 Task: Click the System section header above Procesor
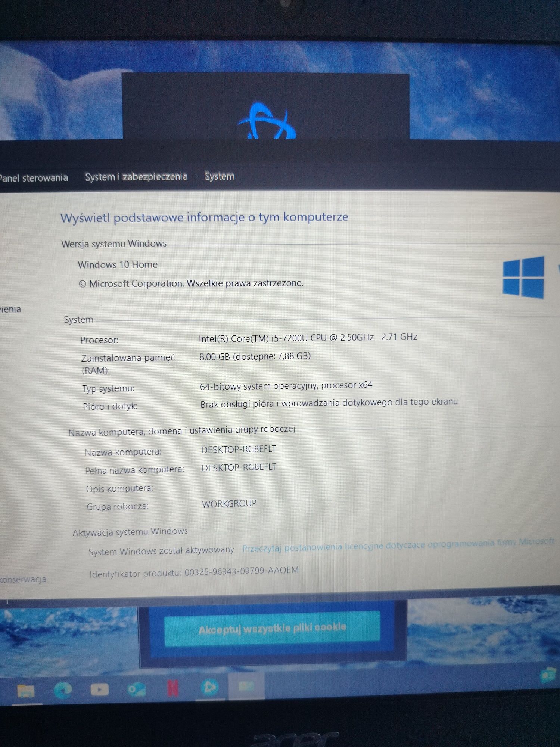[78, 320]
